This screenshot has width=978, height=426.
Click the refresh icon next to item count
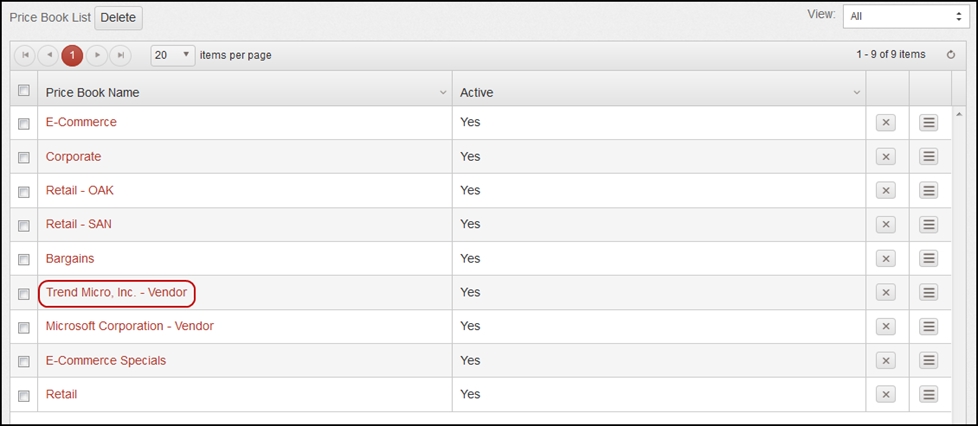click(x=951, y=55)
